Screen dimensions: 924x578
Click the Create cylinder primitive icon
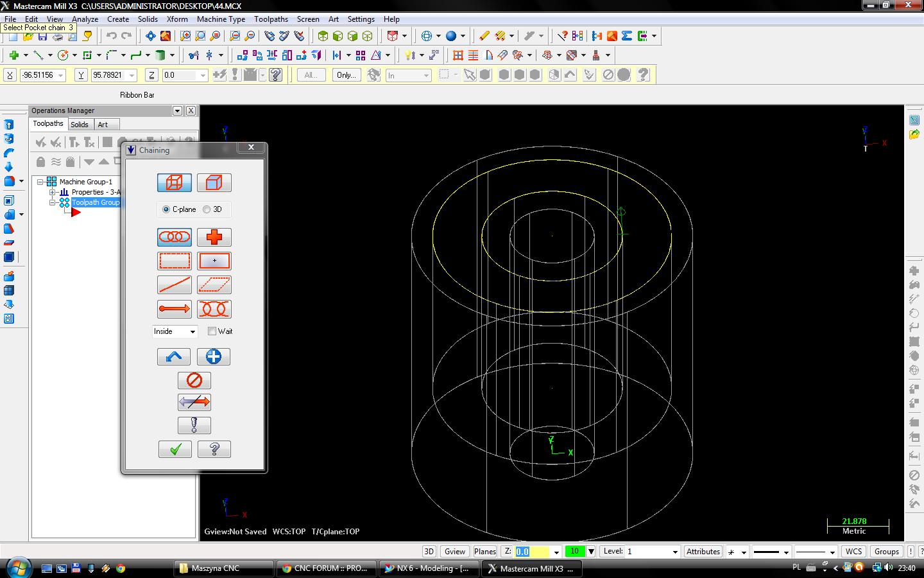pyautogui.click(x=160, y=55)
